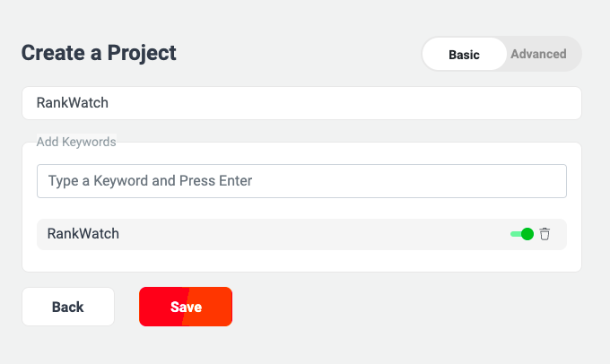The width and height of the screenshot is (610, 364).
Task: Return to previous step with Back
Action: point(68,307)
